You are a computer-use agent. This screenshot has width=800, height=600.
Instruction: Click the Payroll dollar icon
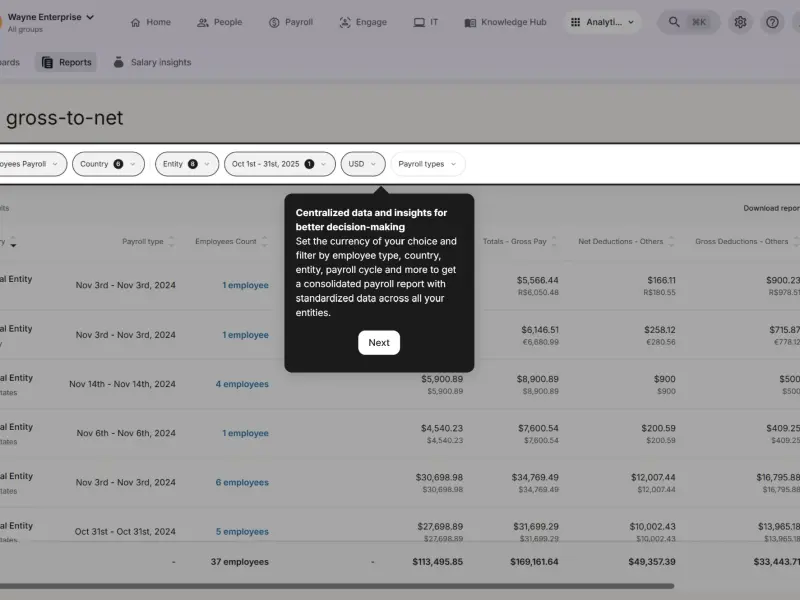(274, 22)
